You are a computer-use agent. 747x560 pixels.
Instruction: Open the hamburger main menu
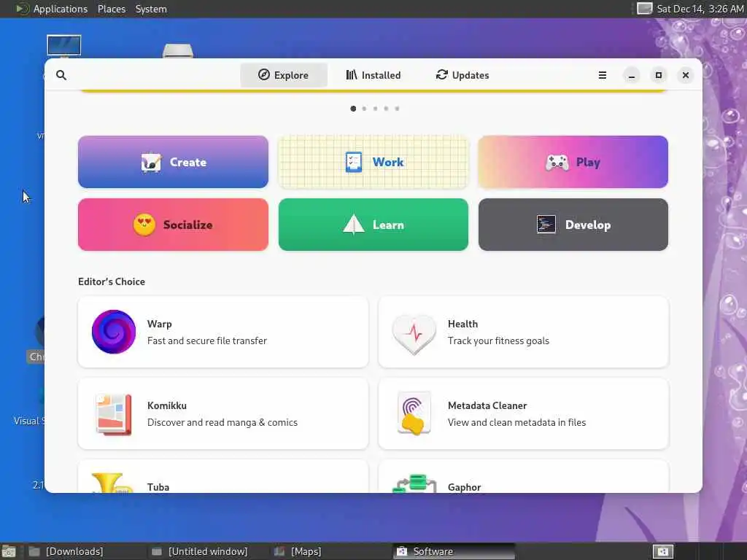[x=602, y=75]
